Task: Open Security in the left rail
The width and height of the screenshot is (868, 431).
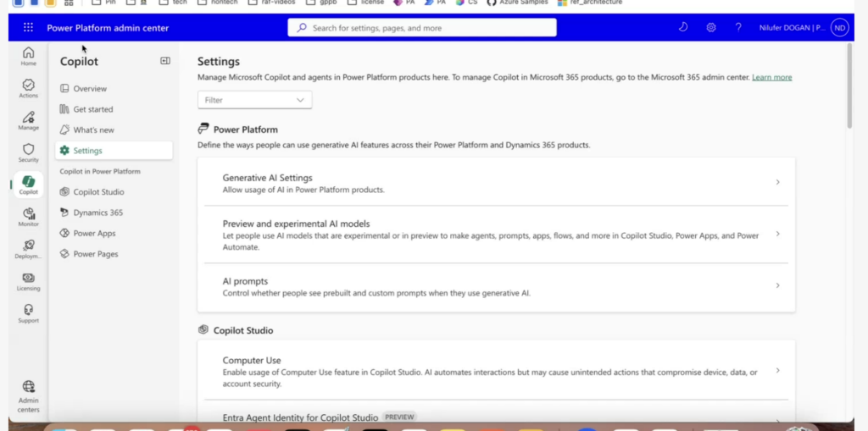Action: [28, 152]
